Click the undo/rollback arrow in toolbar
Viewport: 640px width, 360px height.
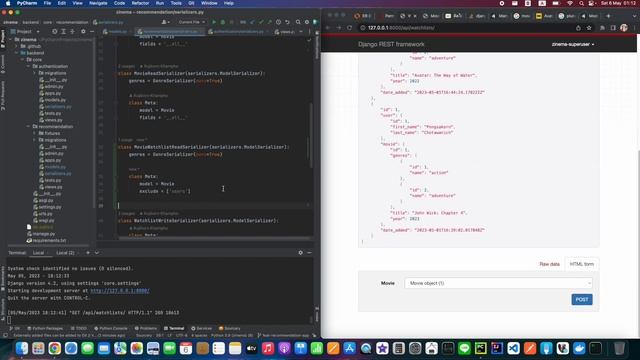click(x=287, y=22)
